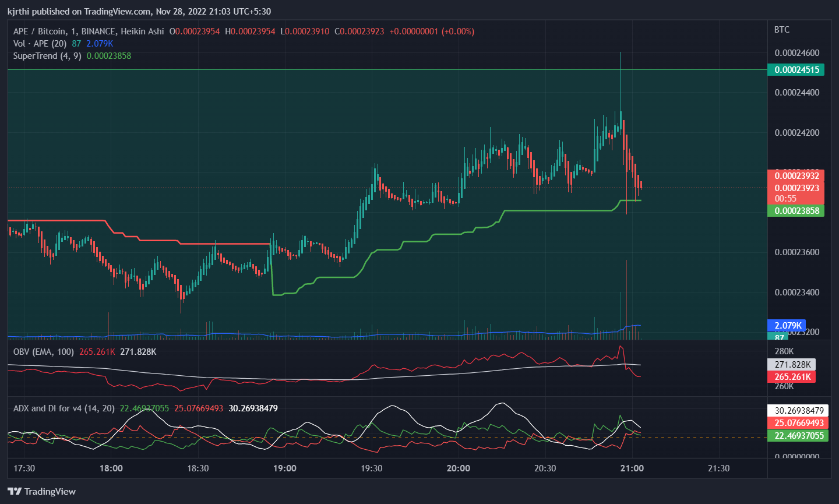This screenshot has width=839, height=504.
Task: Click the +0.00000001 (+0.00%) change readout
Action: (x=432, y=31)
